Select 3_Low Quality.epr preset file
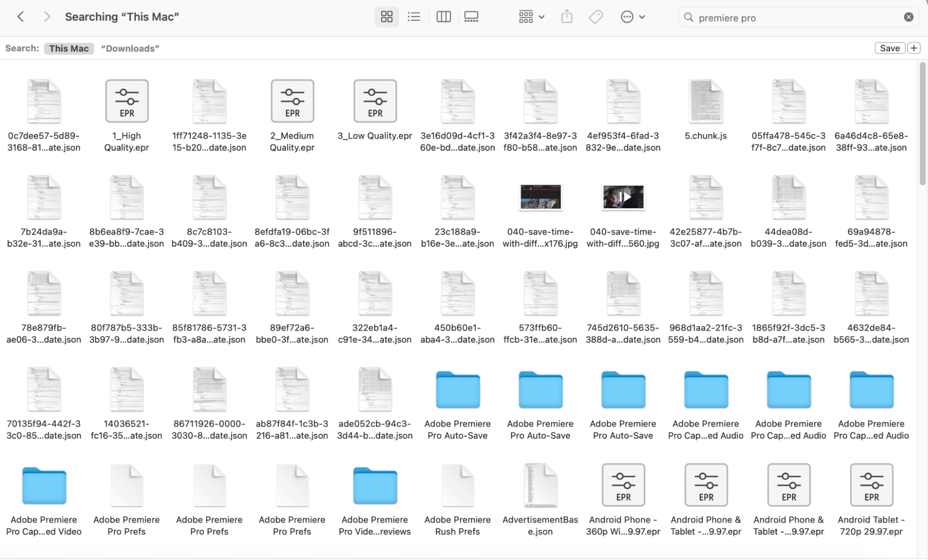The image size is (928, 560). coord(375,101)
